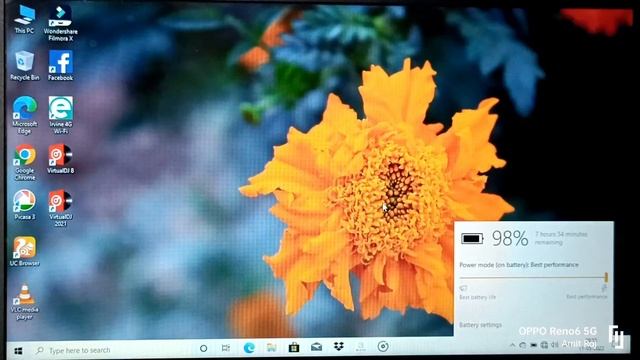This screenshot has width=640, height=360.
Task: Open Google Chrome desktop shortcut
Action: coord(24,162)
